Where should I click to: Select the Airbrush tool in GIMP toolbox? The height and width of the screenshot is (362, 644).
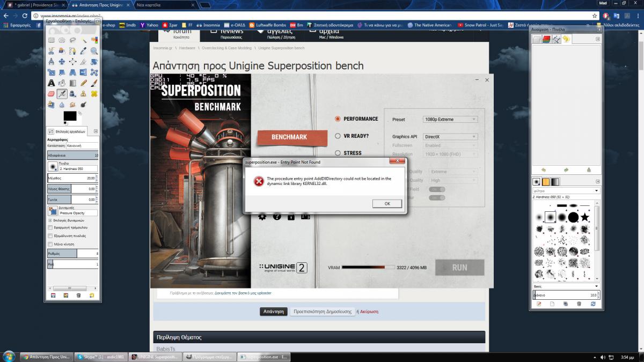click(x=62, y=94)
